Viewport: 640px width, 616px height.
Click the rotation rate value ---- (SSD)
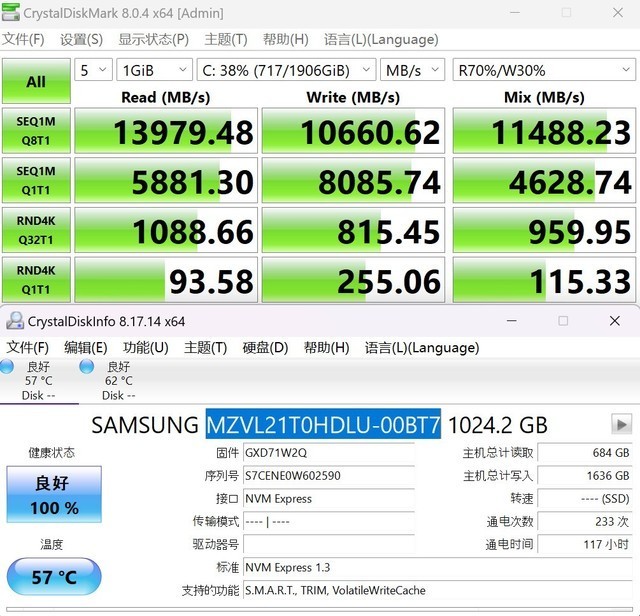pyautogui.click(x=584, y=498)
